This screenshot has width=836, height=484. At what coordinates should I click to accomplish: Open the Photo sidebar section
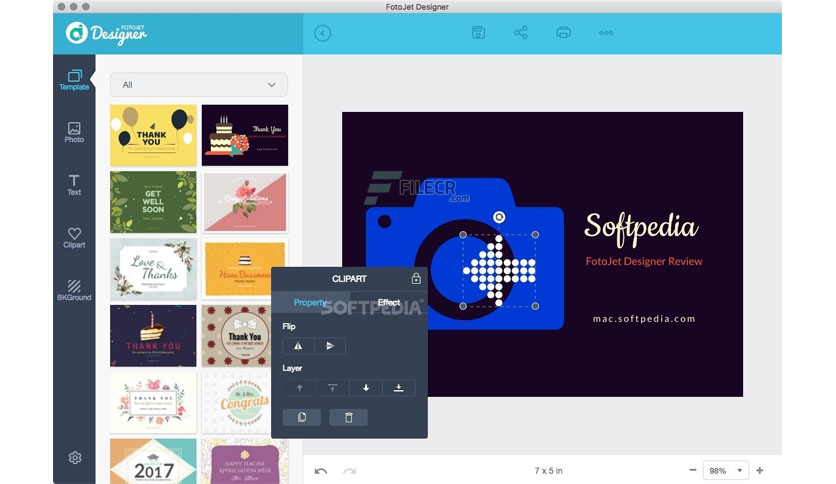[x=74, y=132]
